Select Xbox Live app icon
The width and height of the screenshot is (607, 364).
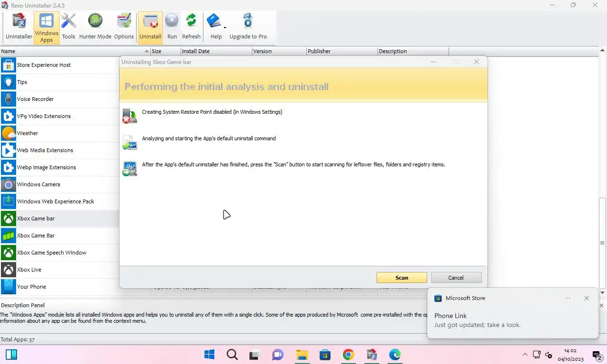tap(8, 270)
